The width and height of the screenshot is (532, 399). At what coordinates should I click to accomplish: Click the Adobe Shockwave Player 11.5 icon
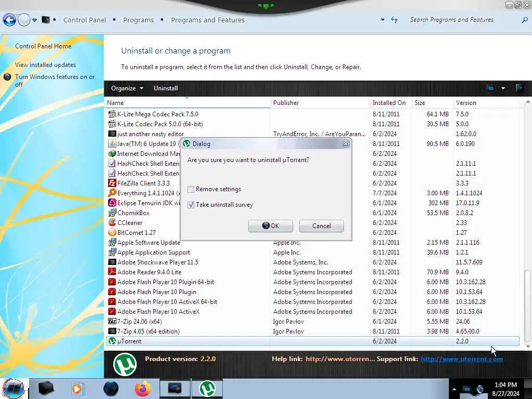click(112, 262)
